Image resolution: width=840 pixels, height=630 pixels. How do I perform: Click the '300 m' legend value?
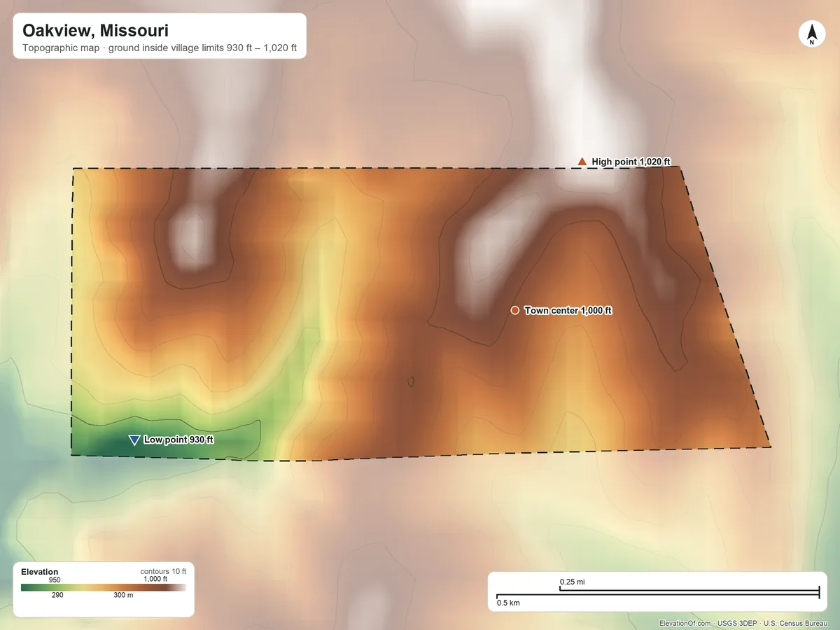(x=122, y=596)
